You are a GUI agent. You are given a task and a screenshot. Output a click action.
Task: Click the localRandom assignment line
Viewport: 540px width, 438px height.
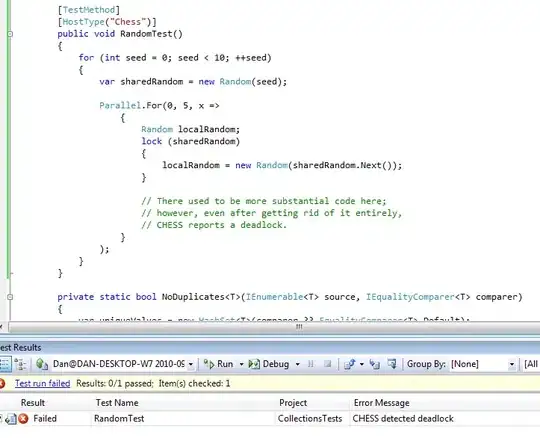point(282,165)
